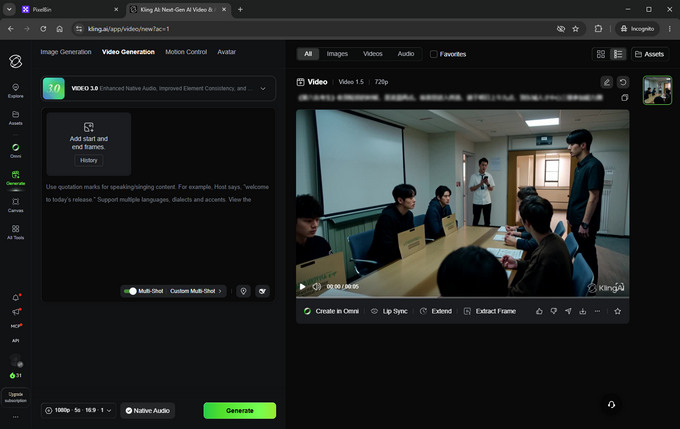Screen dimensions: 680x429
Task: Expand the VIDEO 3.0 model selector
Action: coord(158,88)
